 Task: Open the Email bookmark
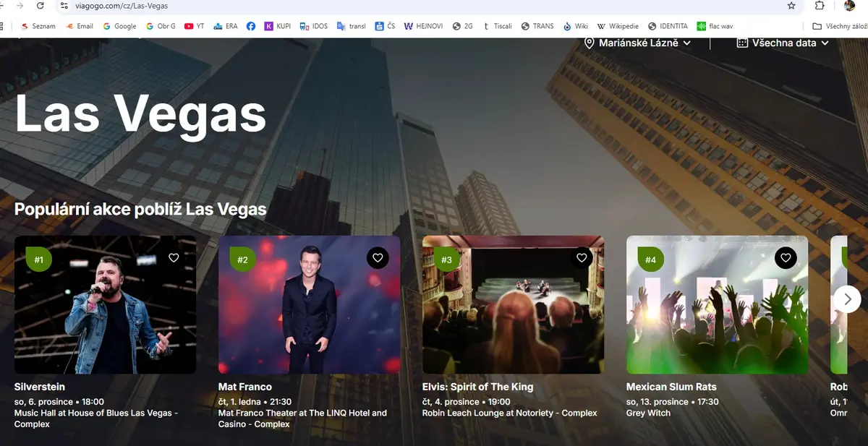coord(80,26)
